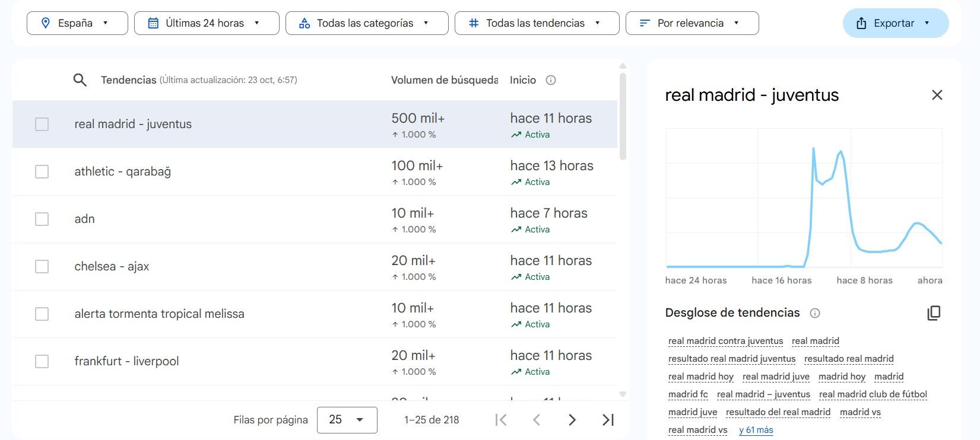Tick the chelsea - ajax checkbox
980x440 pixels.
click(42, 266)
